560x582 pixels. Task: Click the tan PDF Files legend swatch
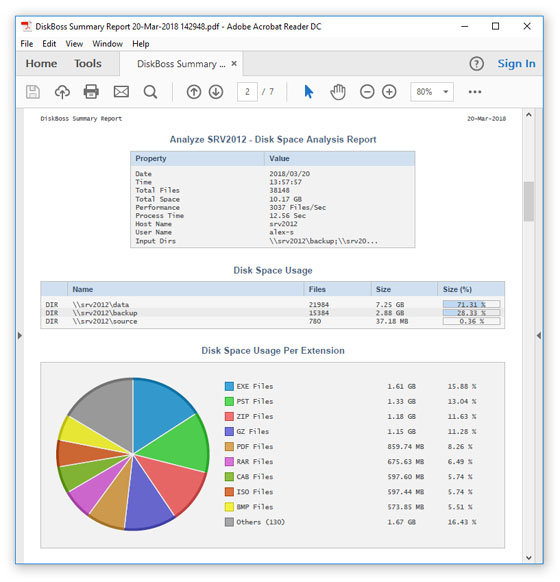pos(229,447)
